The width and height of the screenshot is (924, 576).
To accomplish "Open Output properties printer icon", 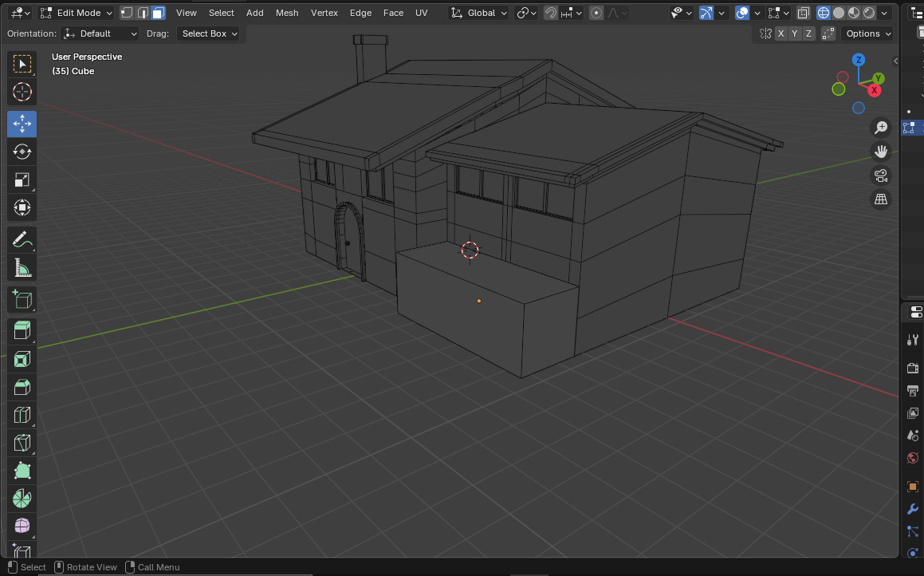I will tap(913, 391).
